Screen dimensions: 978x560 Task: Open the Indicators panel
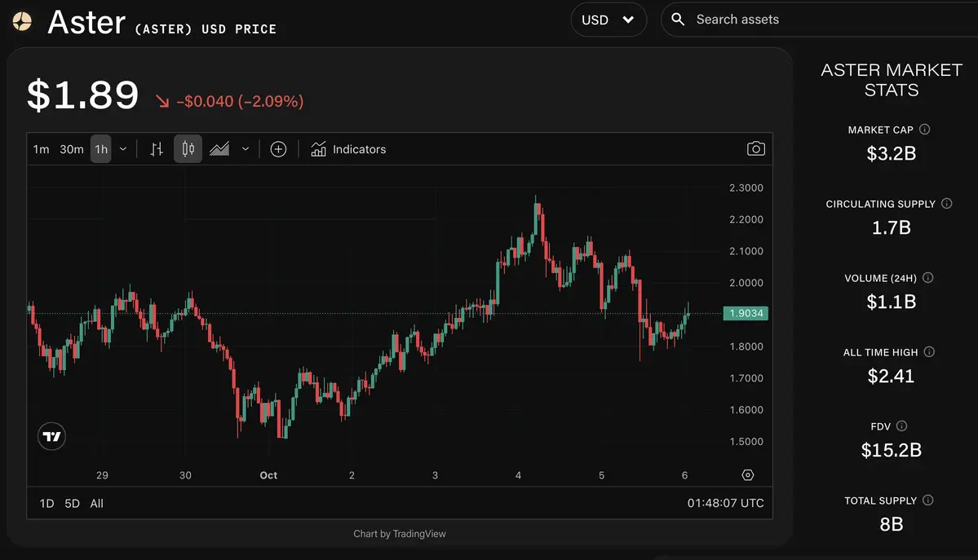(348, 149)
